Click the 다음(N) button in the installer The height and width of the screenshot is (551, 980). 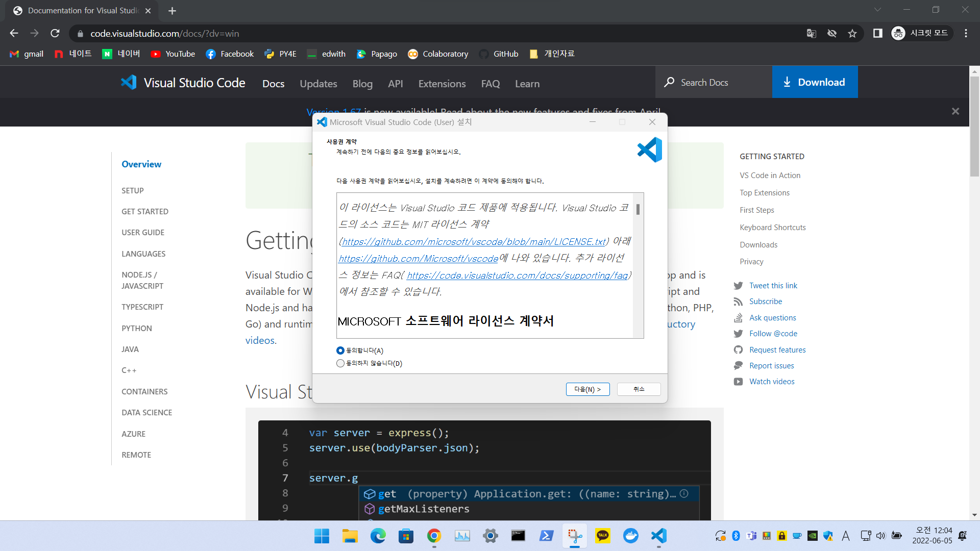click(587, 389)
